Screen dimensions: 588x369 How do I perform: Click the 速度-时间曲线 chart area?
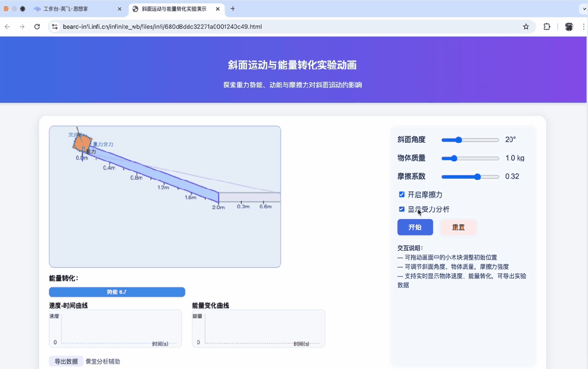[x=115, y=329]
